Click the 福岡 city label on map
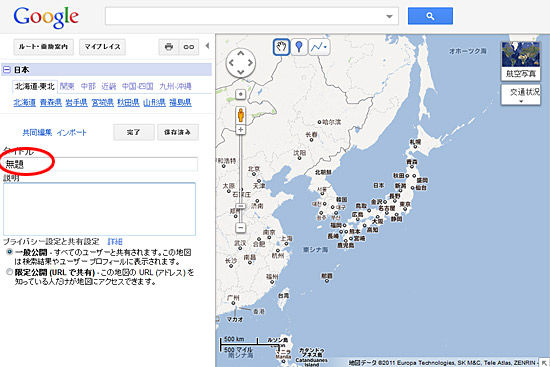 point(336,225)
